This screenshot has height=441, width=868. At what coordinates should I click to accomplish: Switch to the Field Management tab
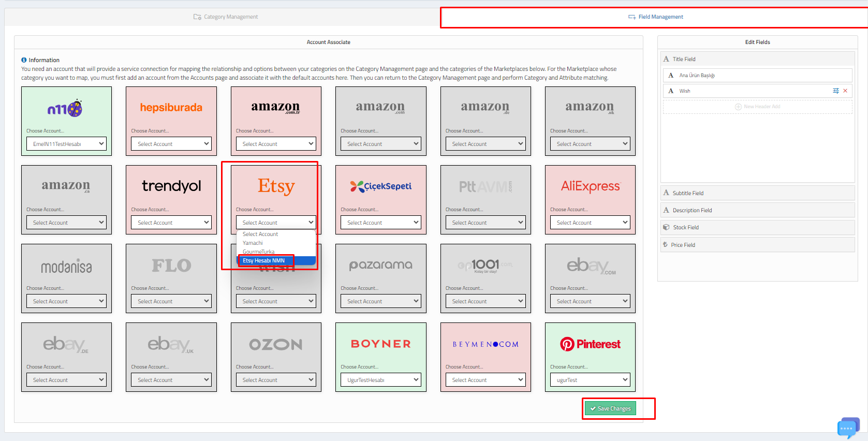click(x=655, y=17)
